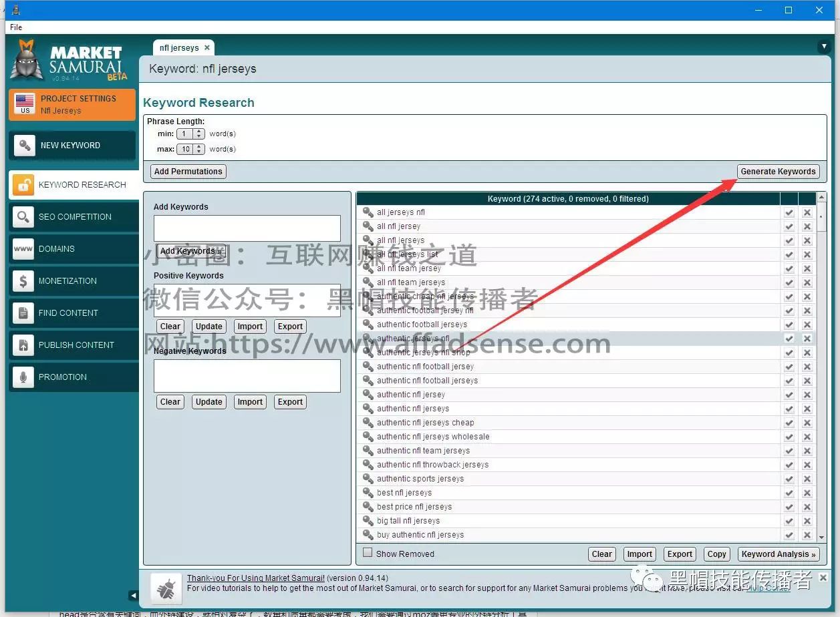Toggle the Show Removed checkbox
This screenshot has height=617, width=840.
point(368,553)
